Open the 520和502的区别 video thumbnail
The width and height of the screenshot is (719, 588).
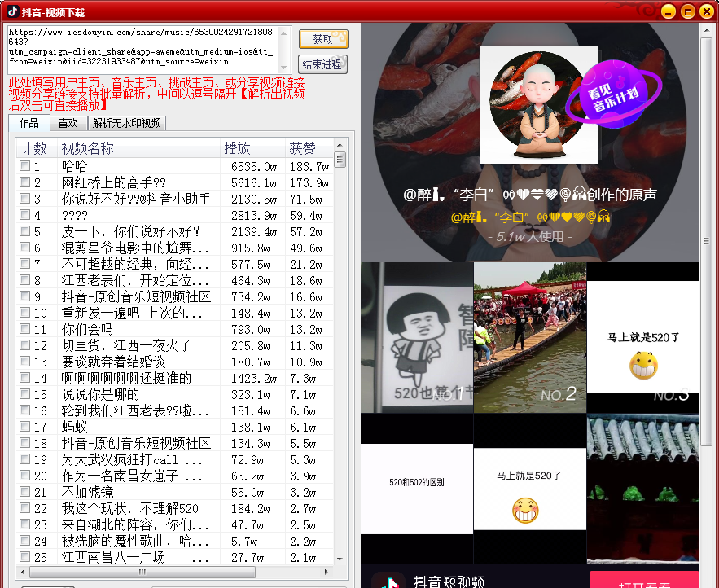417,489
